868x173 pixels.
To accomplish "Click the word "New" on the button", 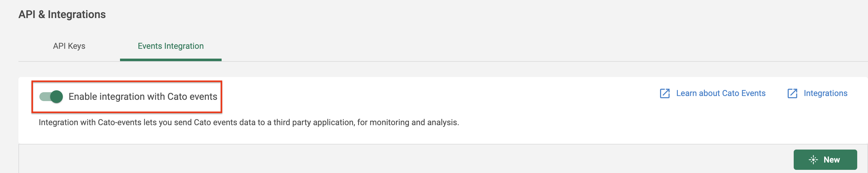I will click(x=831, y=160).
